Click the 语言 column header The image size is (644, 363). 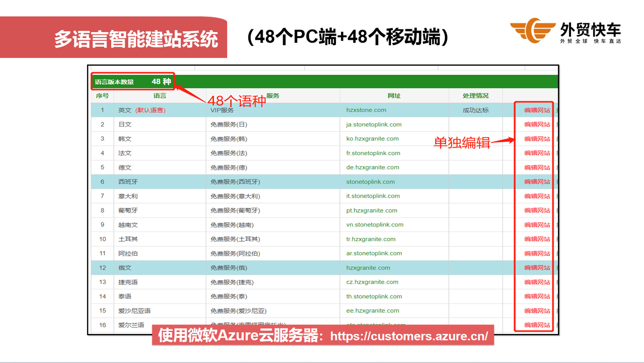pyautogui.click(x=159, y=96)
